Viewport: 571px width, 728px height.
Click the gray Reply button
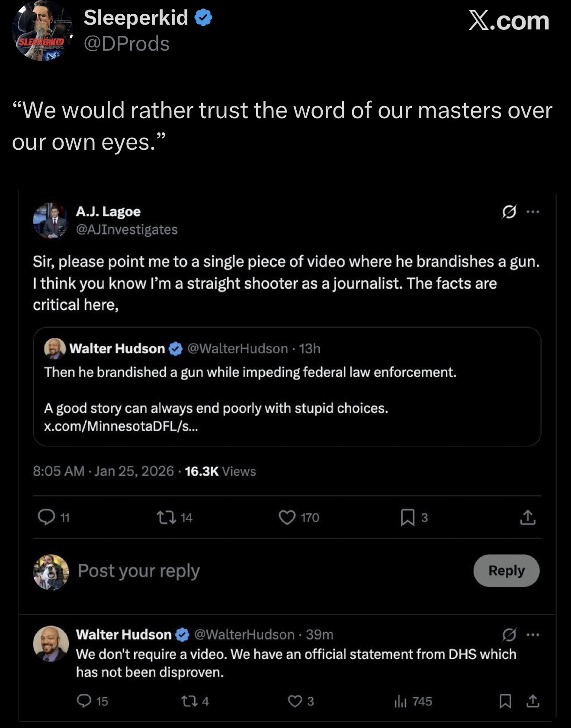[x=507, y=570]
